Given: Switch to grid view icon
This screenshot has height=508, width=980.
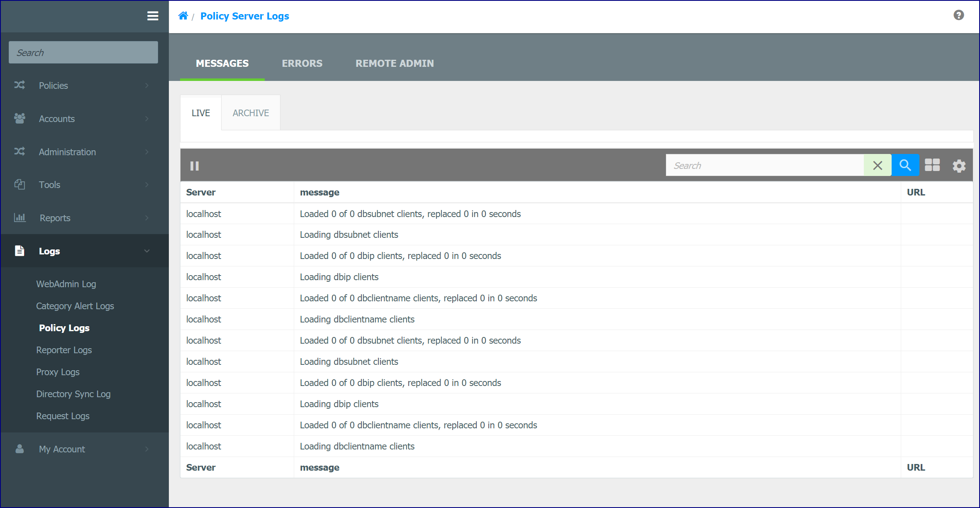Looking at the screenshot, I should [x=932, y=165].
